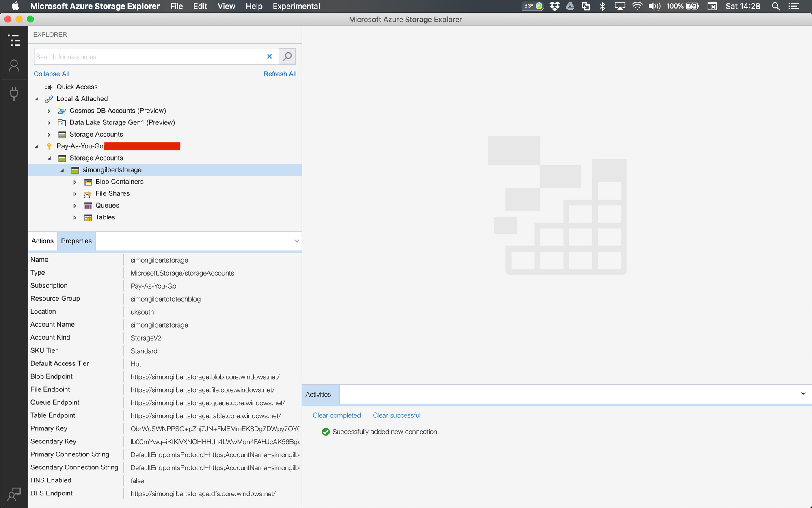The image size is (812, 508).
Task: Click the Successfully added new connection message
Action: [x=386, y=432]
